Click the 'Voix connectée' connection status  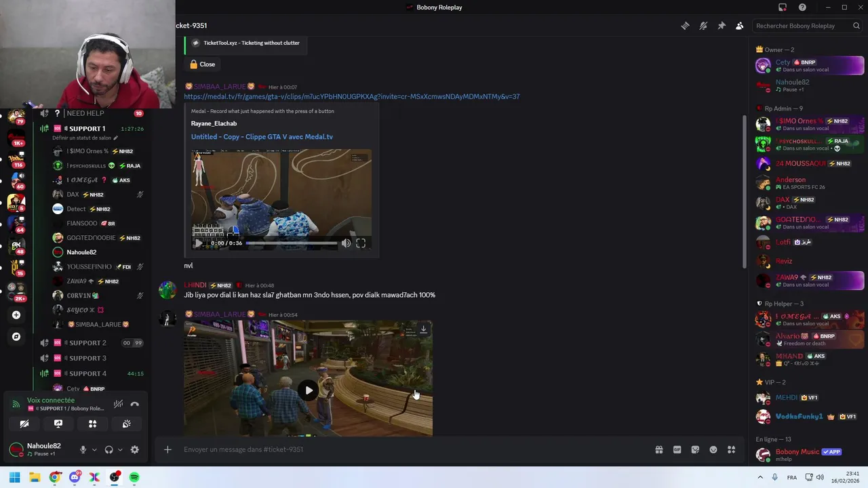pyautogui.click(x=51, y=401)
